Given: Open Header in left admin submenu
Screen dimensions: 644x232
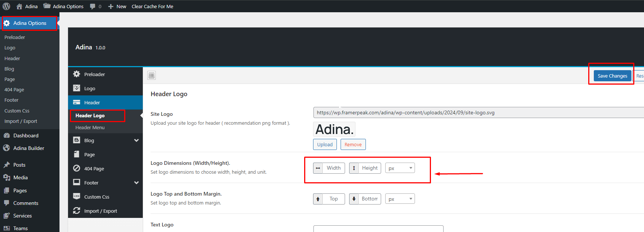Looking at the screenshot, I should (12, 58).
